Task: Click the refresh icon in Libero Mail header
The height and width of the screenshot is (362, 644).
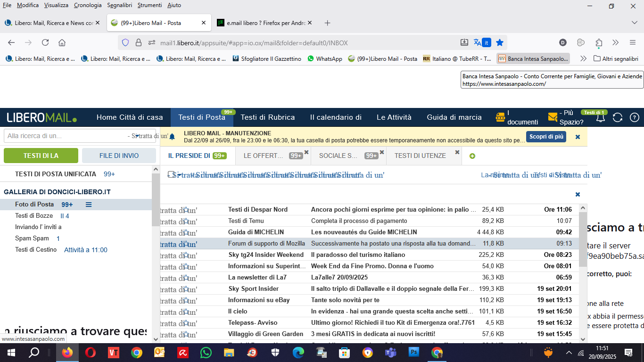Action: pos(618,118)
